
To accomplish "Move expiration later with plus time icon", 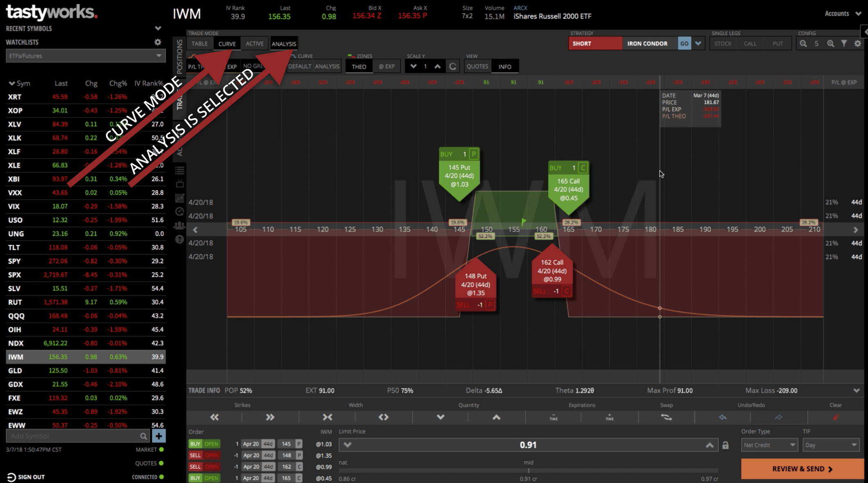I will (609, 417).
